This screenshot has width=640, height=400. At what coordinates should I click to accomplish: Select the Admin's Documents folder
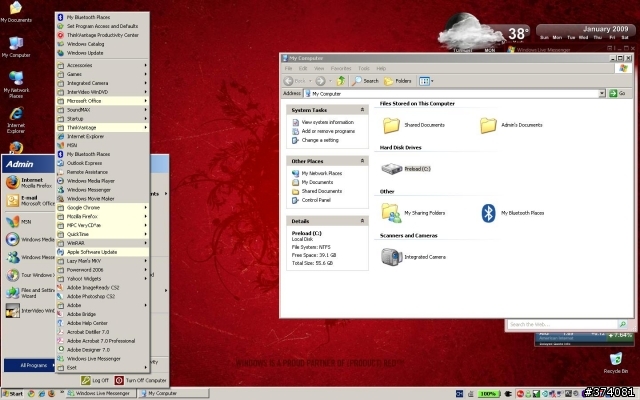coord(511,125)
